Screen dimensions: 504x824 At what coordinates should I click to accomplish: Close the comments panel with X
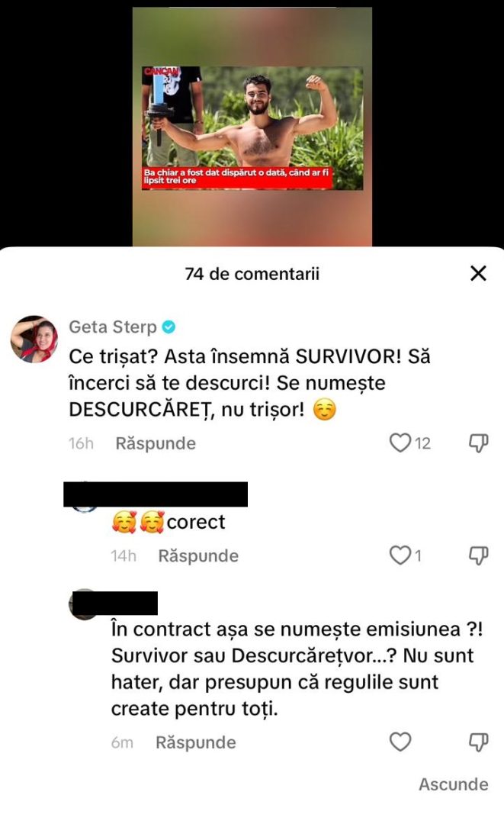(478, 273)
